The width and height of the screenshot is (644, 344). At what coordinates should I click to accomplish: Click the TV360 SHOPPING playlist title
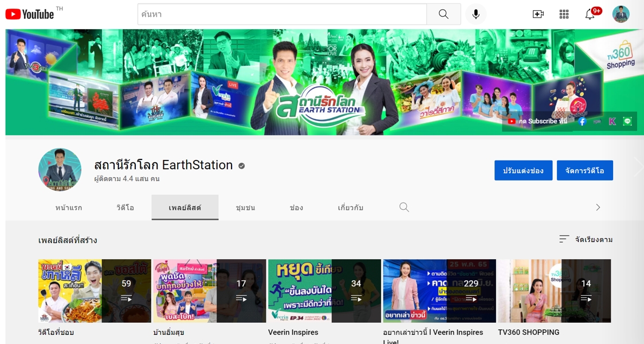pos(529,332)
